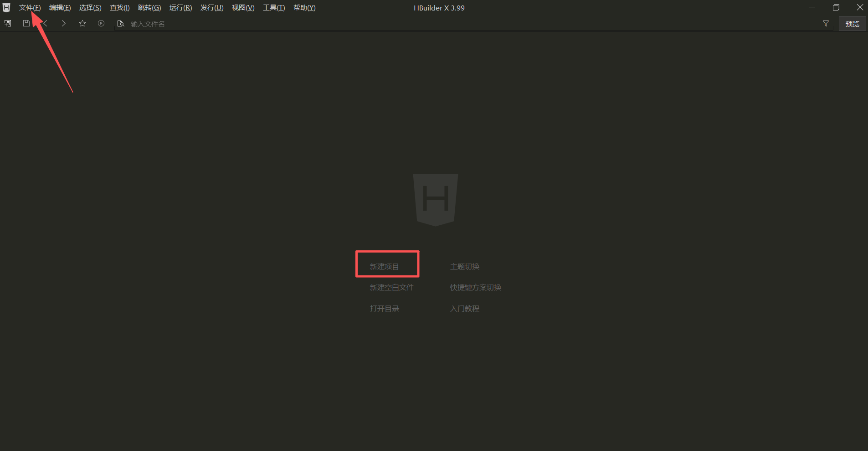
Task: Open the 运行(R) menu
Action: (x=181, y=8)
